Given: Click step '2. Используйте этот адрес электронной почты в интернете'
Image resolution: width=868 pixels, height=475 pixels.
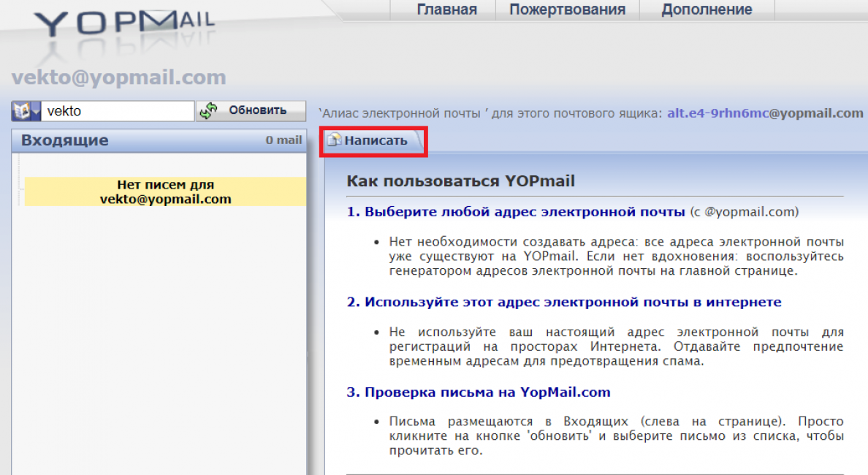Looking at the screenshot, I should 564,303.
